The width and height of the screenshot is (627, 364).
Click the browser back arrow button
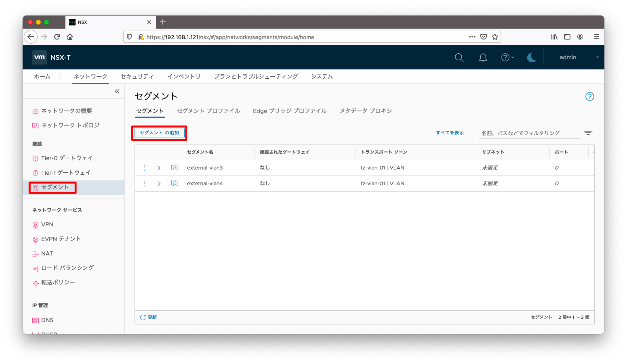pyautogui.click(x=31, y=37)
